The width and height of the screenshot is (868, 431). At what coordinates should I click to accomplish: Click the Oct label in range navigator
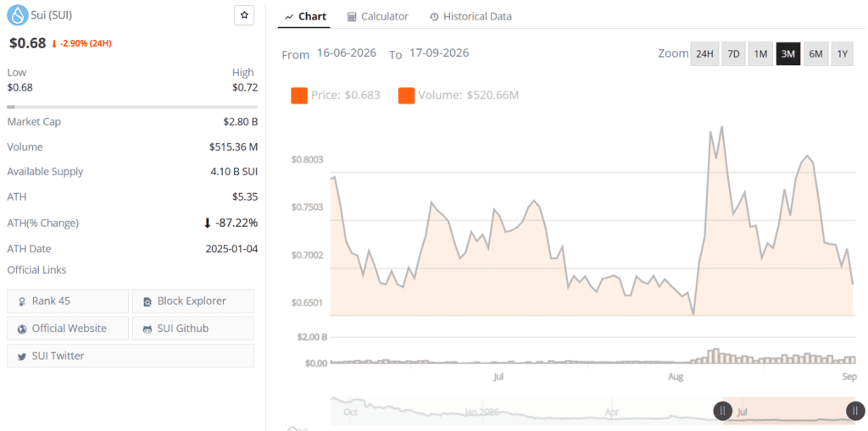click(x=350, y=412)
